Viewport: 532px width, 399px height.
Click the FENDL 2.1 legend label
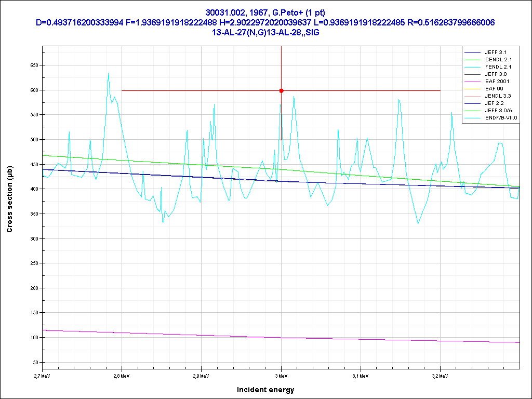pyautogui.click(x=498, y=67)
